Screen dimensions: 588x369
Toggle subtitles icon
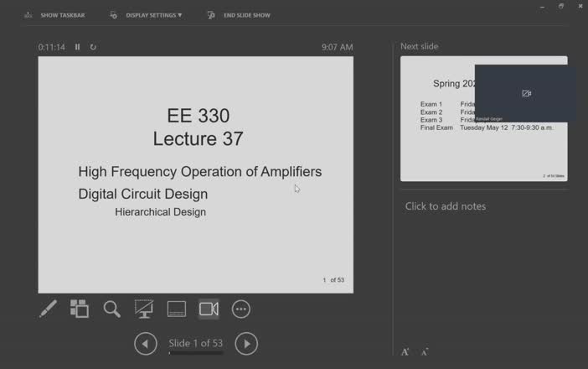tap(176, 309)
